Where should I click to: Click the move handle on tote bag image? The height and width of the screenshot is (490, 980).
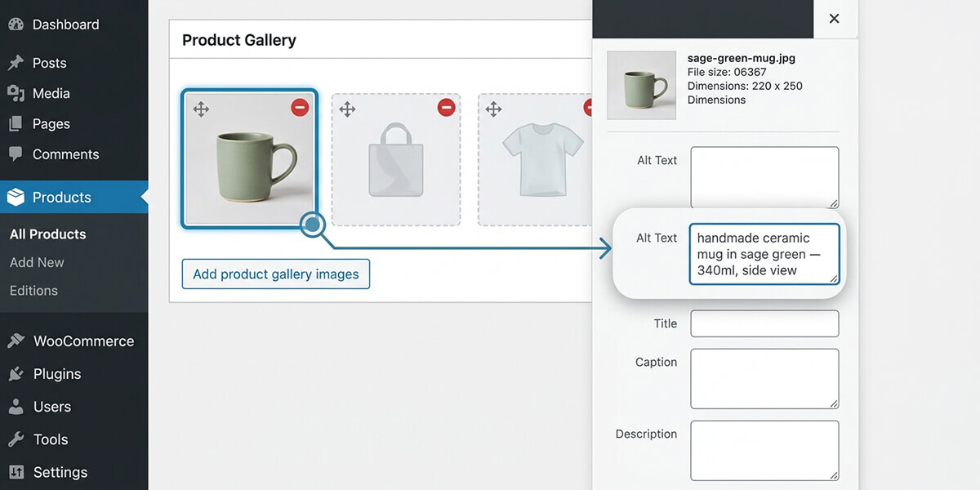(347, 109)
